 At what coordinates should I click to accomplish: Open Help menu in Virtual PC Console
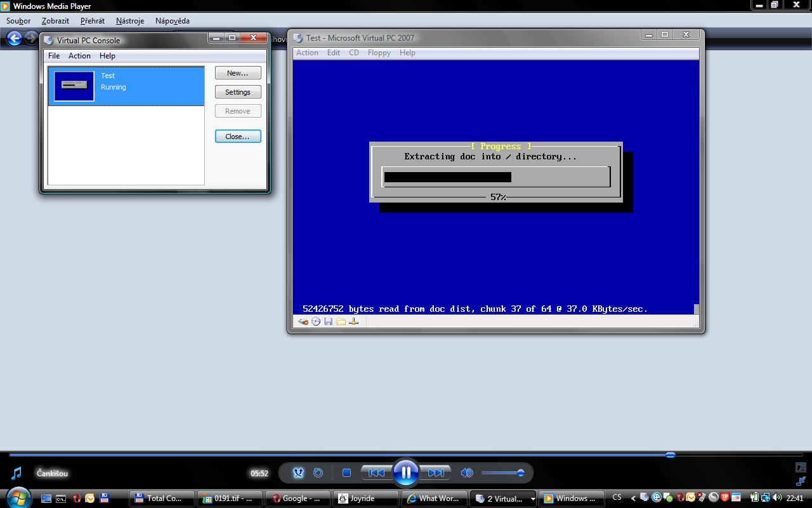(x=107, y=56)
